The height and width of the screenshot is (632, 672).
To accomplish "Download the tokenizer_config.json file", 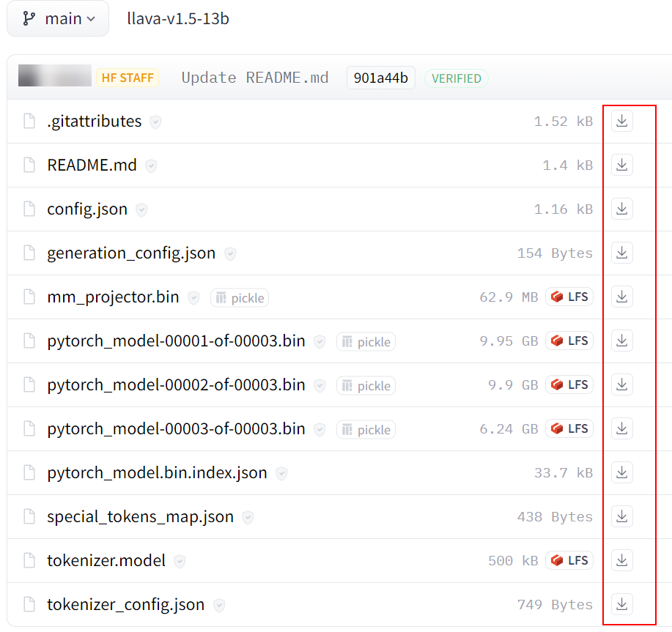I will 622,604.
